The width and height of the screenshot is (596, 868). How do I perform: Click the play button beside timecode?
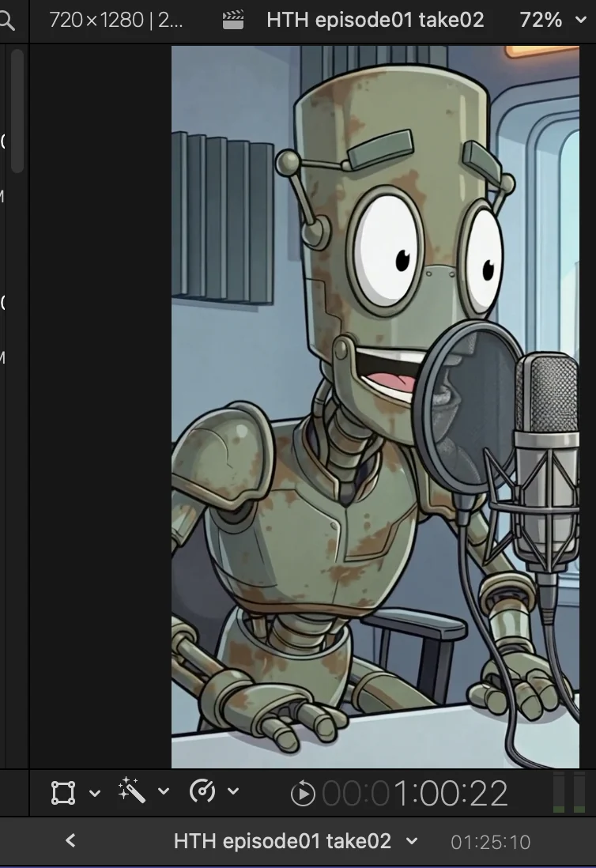pyautogui.click(x=303, y=794)
